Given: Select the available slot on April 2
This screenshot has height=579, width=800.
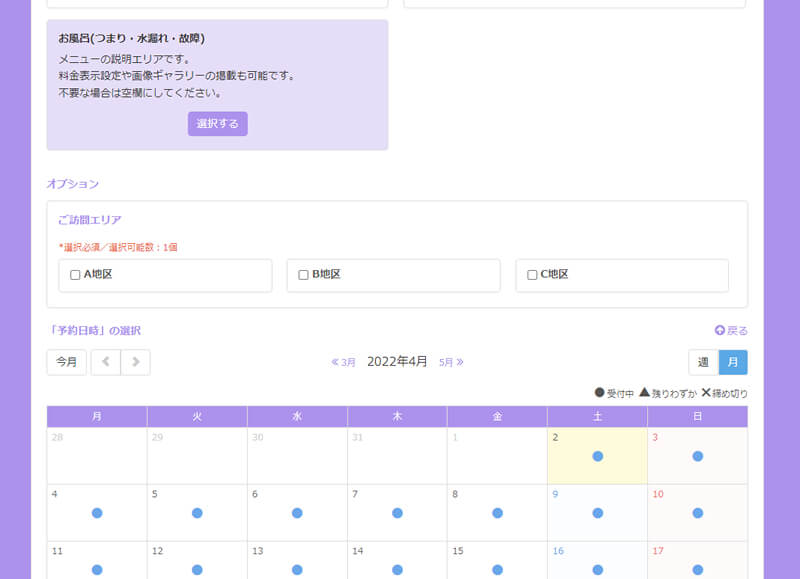Looking at the screenshot, I should (597, 456).
